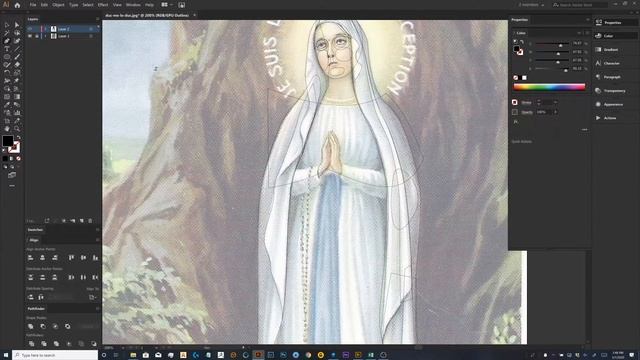Select the Ellipse shape tool
Screen dimensions: 640x360
click(x=7, y=57)
